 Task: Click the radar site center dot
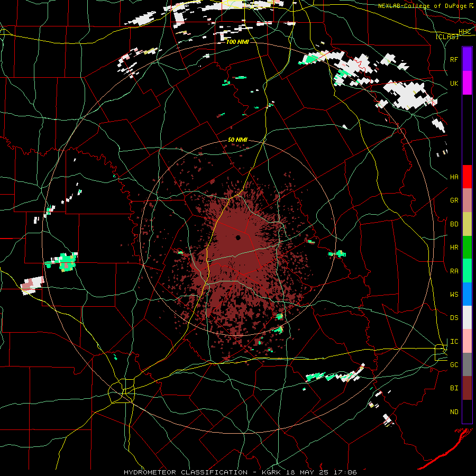238,237
